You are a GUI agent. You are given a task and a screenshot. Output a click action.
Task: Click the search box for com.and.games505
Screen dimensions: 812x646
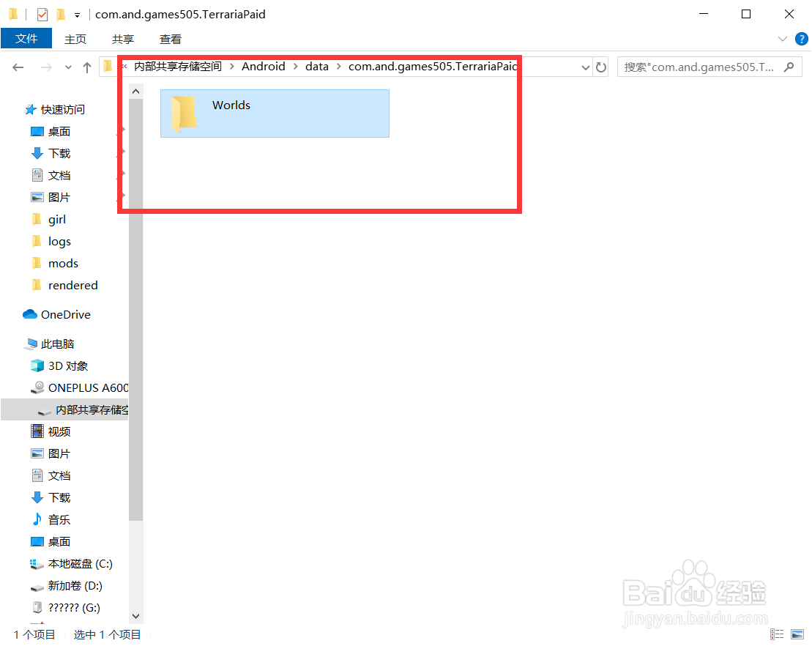709,67
